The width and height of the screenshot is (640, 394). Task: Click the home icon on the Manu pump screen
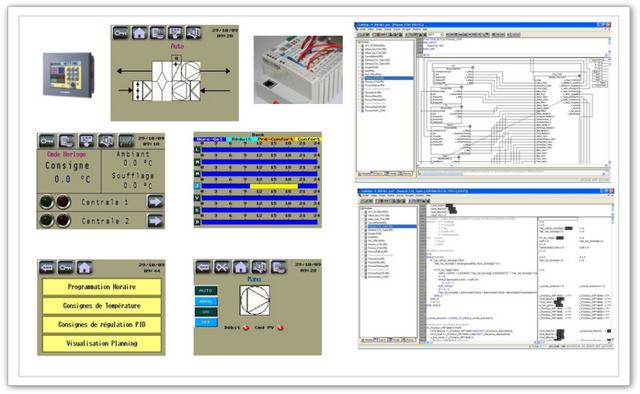(240, 267)
